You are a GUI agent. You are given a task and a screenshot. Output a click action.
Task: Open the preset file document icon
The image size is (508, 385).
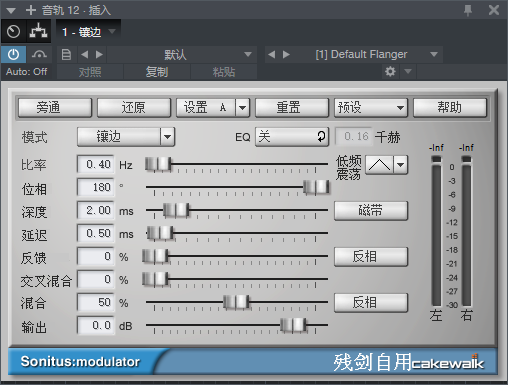pos(66,54)
